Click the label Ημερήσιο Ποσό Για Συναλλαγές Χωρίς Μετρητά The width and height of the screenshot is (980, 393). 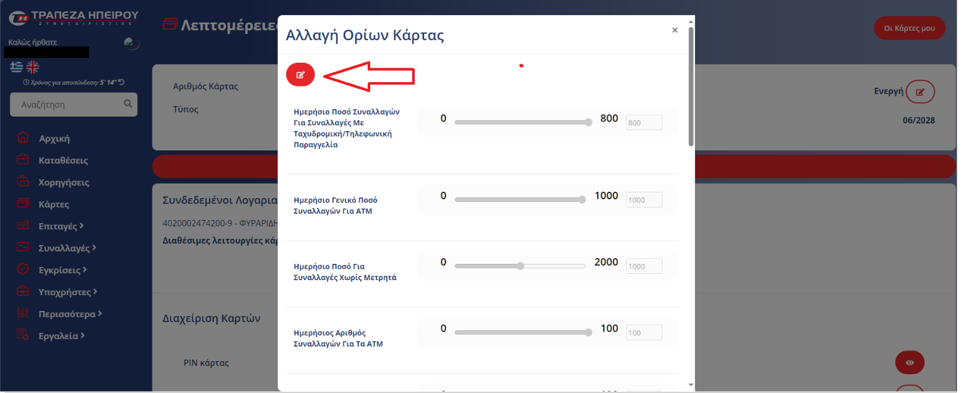tap(345, 272)
